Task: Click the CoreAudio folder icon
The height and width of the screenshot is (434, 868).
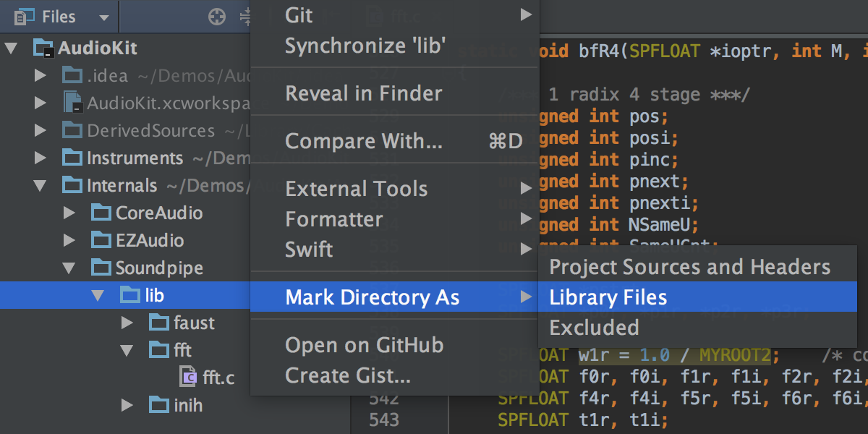Action: coord(101,213)
